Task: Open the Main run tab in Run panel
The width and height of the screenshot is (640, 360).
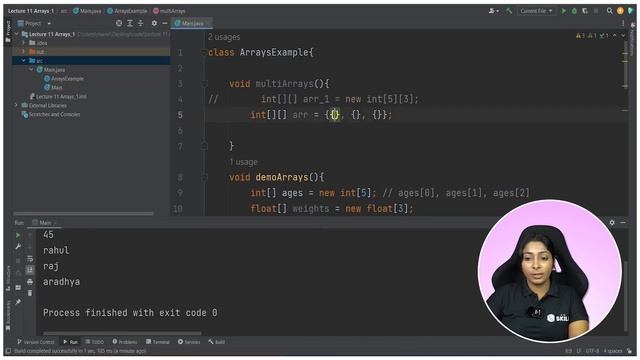Action: pyautogui.click(x=43, y=223)
